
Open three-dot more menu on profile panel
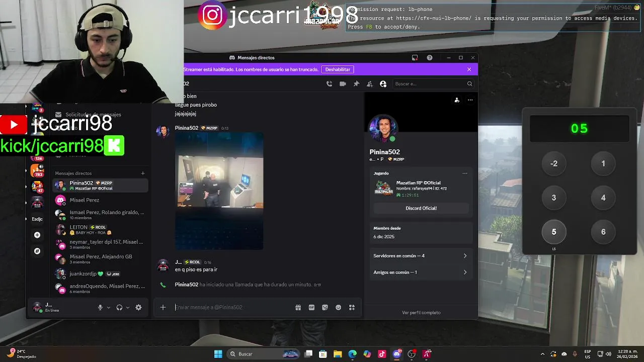pos(470,100)
